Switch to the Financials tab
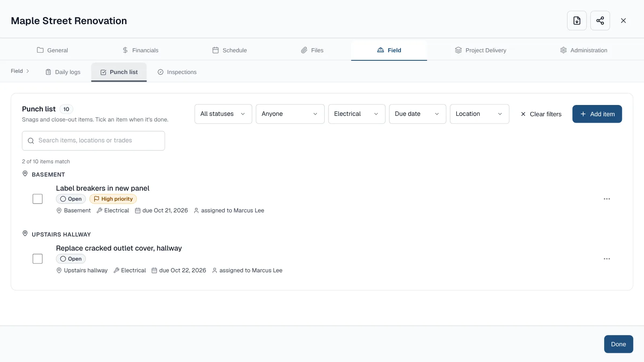The height and width of the screenshot is (362, 644). (140, 50)
